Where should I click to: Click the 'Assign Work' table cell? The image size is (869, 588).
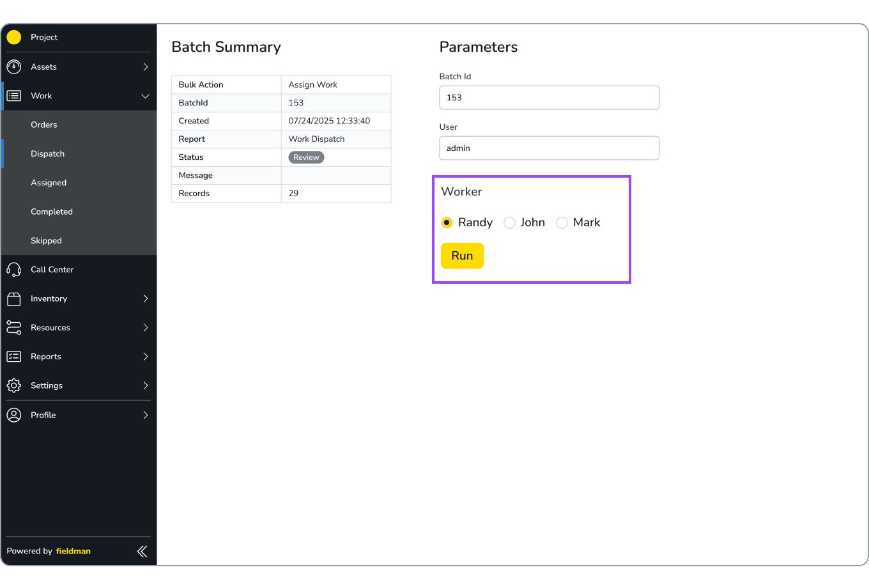[336, 84]
